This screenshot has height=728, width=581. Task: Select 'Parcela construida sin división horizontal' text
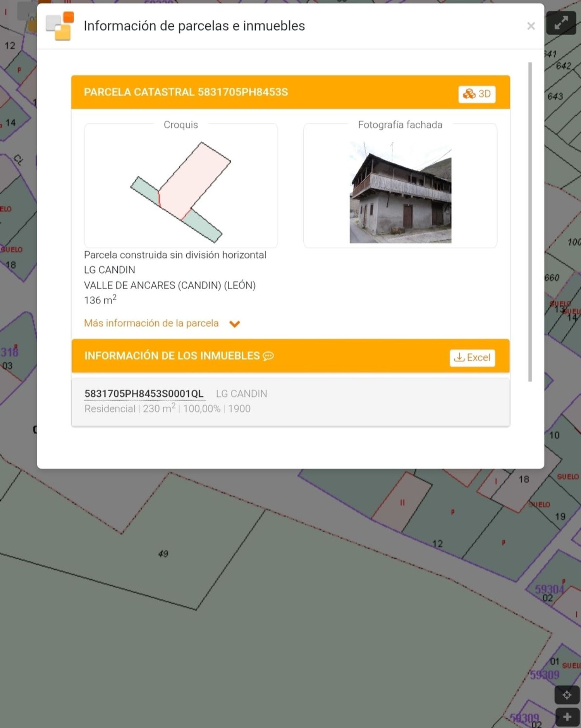click(x=175, y=255)
